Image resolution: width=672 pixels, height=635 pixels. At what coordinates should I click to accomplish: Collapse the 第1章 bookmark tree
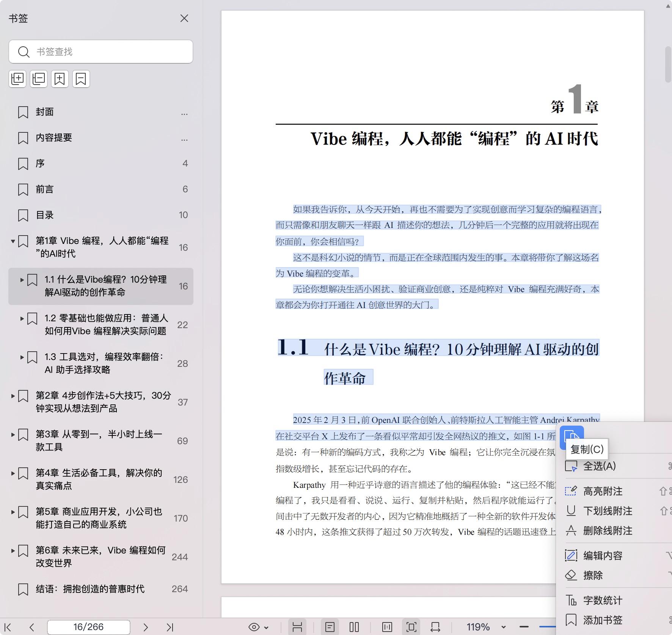coord(13,241)
